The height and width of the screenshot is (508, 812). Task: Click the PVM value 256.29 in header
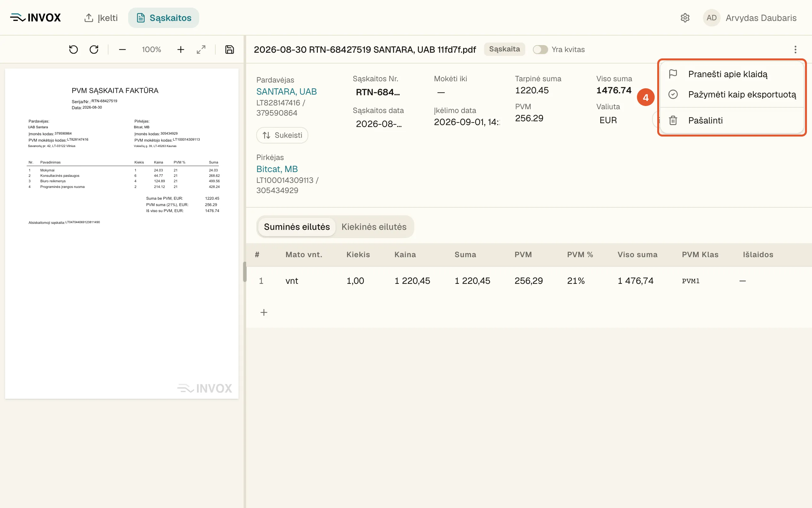(529, 118)
